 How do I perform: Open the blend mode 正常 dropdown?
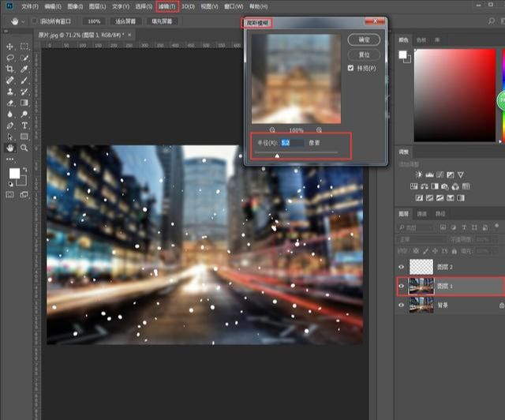(421, 239)
